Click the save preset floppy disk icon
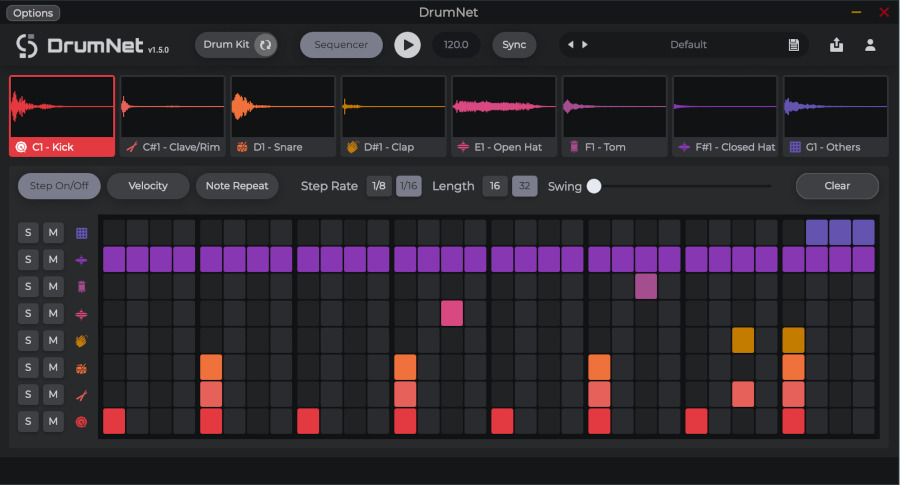Image resolution: width=900 pixels, height=485 pixels. [x=793, y=45]
